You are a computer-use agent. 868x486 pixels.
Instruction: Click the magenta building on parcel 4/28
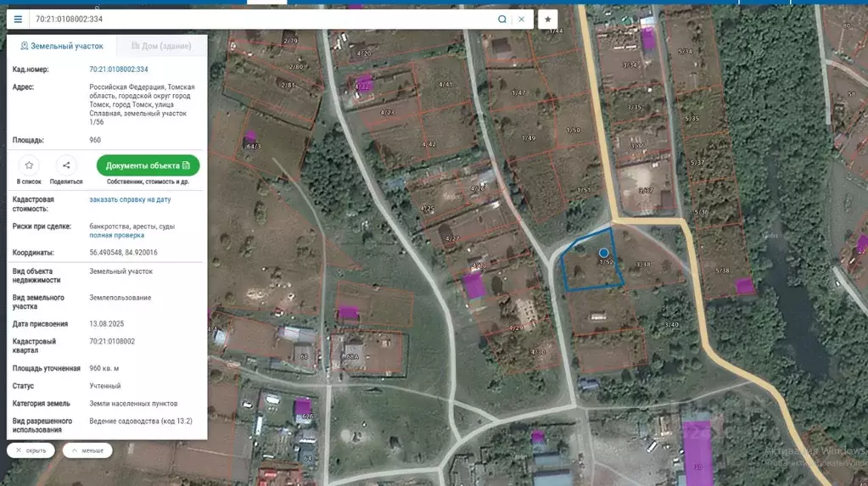point(473,285)
